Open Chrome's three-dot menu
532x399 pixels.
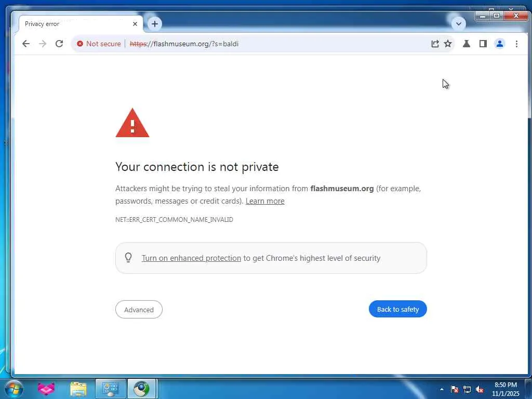516,44
